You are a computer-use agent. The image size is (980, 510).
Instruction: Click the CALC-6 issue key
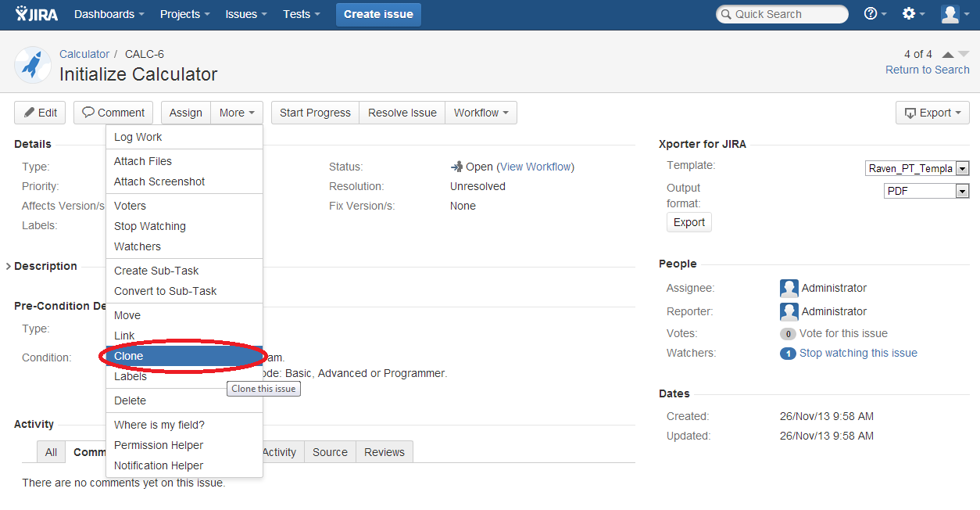click(x=145, y=54)
